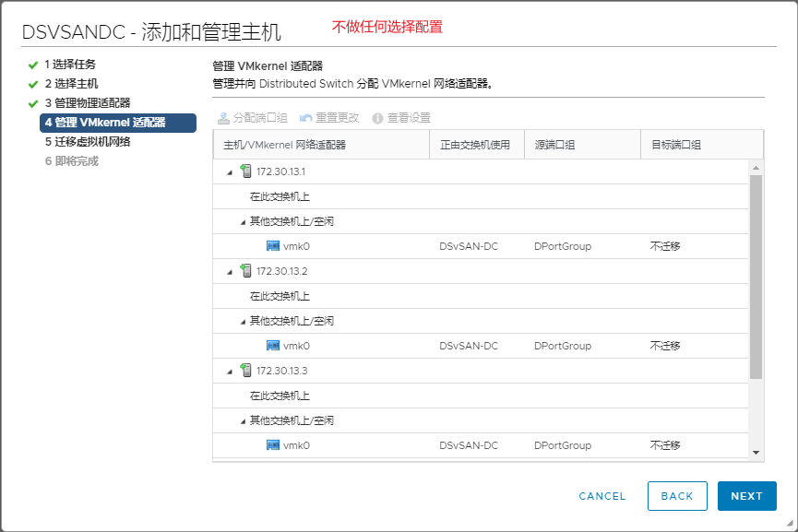The height and width of the screenshot is (532, 798).
Task: Click the 分配端口组 toolbar icon
Action: [x=223, y=118]
